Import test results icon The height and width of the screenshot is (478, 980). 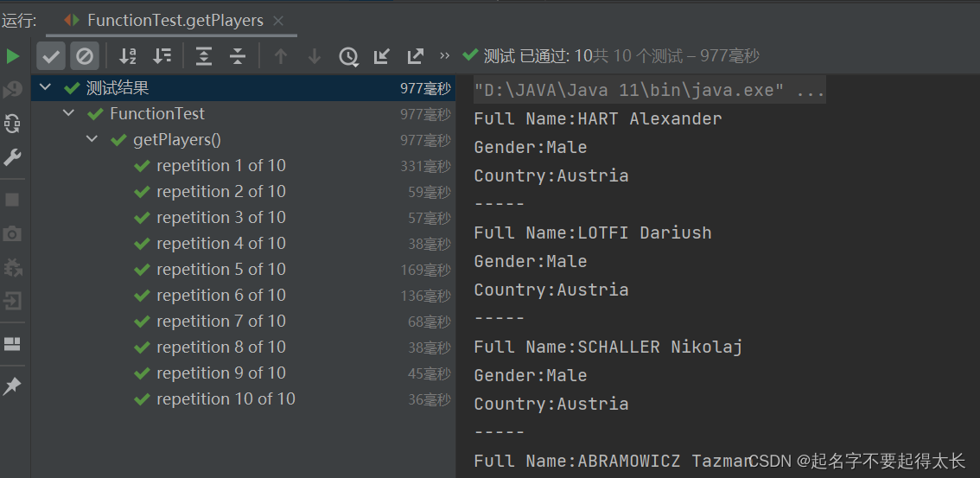click(381, 57)
